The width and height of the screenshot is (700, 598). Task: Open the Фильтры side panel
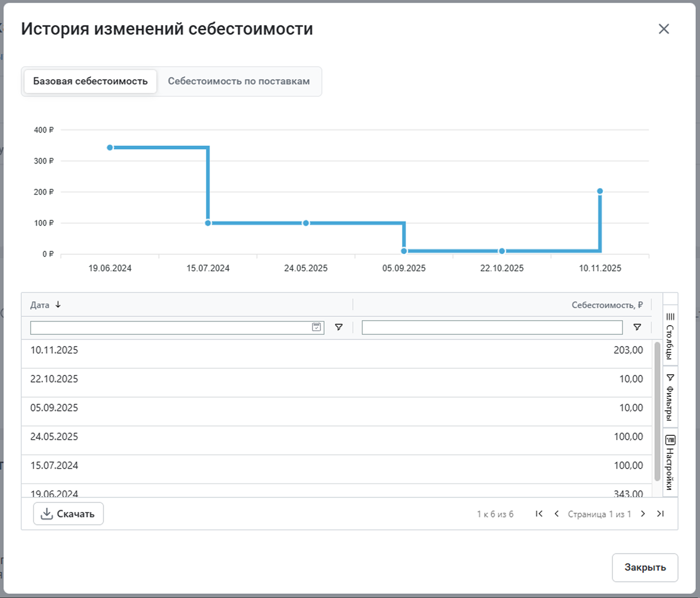[670, 397]
